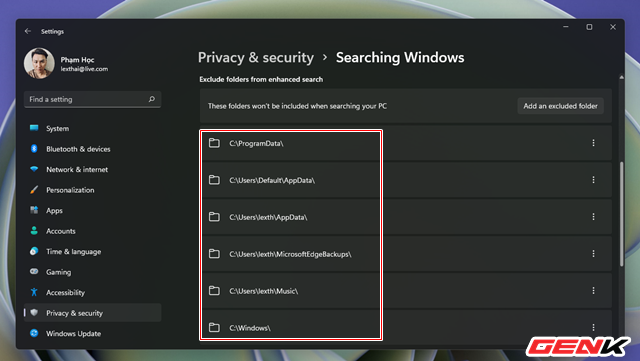The height and width of the screenshot is (361, 640).
Task: Open Time & language settings
Action: 92,252
